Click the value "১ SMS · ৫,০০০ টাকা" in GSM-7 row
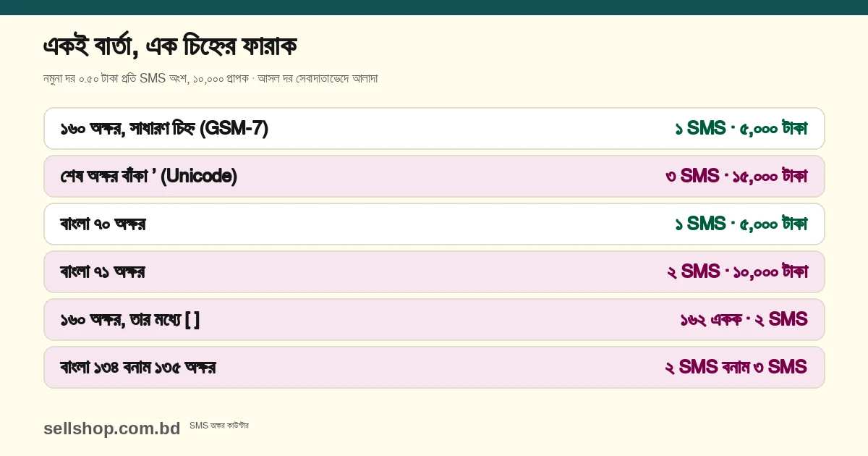 coord(741,129)
